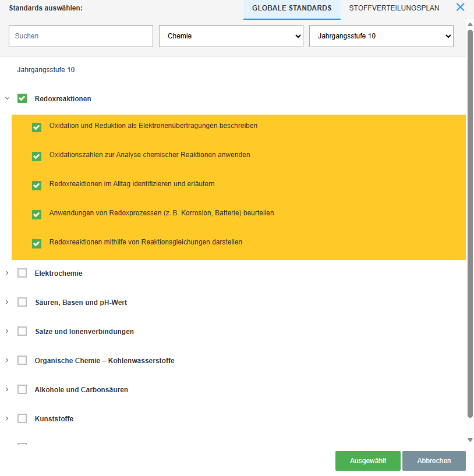Screen dimensions: 474x476
Task: Click the vertical scrollbar thumb
Action: click(470, 221)
